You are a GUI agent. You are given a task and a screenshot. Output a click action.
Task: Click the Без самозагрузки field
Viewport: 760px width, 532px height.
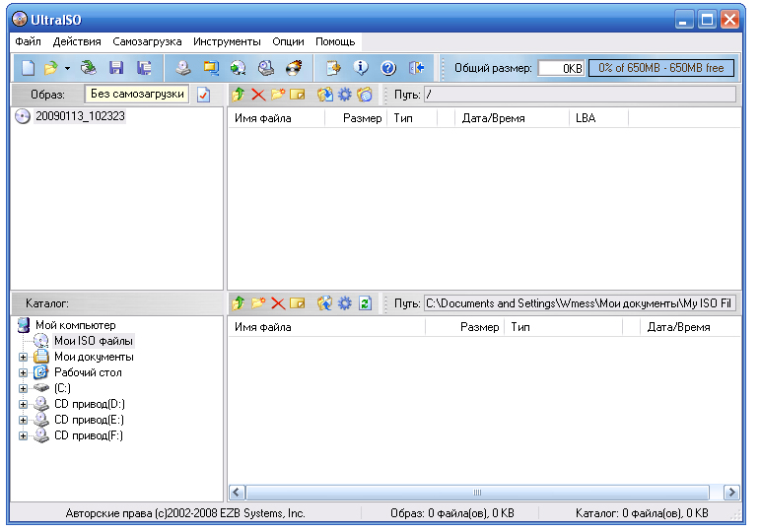point(137,94)
